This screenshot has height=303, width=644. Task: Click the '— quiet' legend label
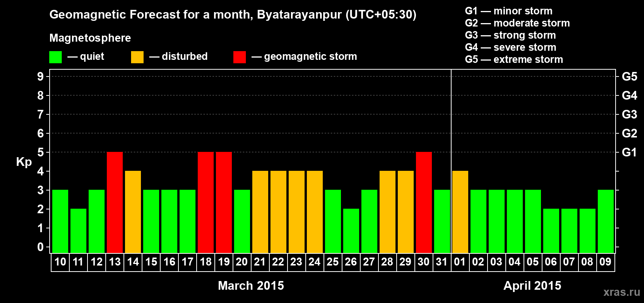(x=86, y=57)
